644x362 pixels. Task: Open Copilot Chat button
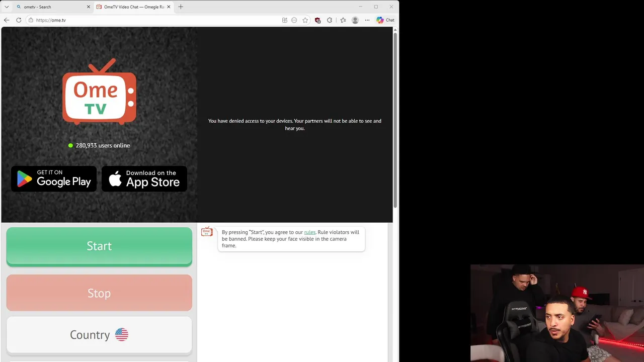[x=385, y=20]
